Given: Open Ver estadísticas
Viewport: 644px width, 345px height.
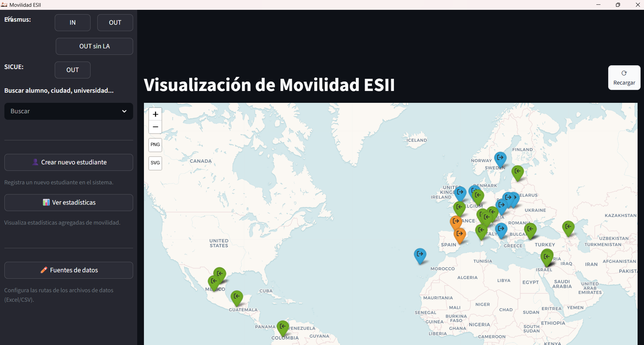Looking at the screenshot, I should coord(69,203).
